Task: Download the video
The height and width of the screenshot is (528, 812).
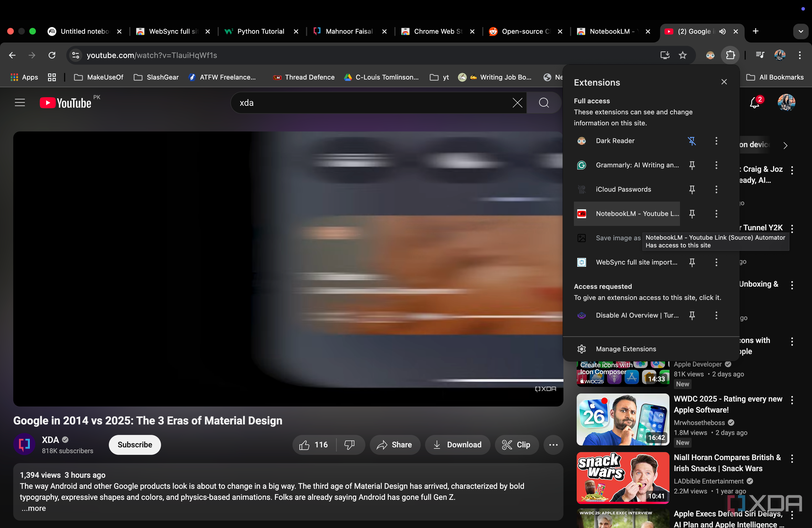Action: (457, 445)
